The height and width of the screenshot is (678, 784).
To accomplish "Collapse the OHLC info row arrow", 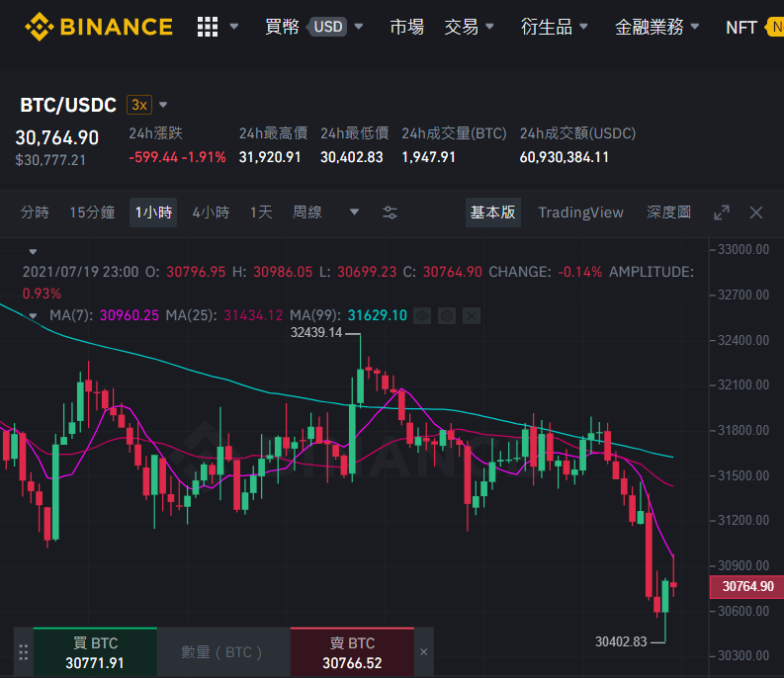I will 33,251.
